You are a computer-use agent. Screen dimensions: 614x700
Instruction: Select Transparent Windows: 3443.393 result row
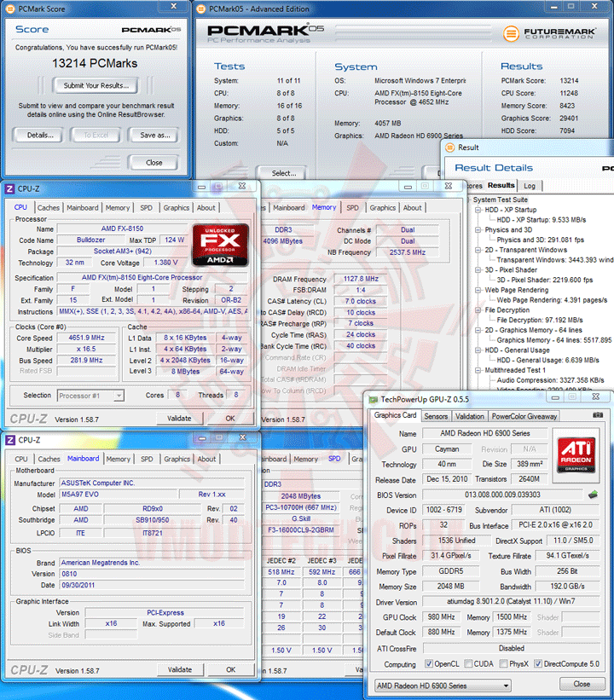coord(555,260)
